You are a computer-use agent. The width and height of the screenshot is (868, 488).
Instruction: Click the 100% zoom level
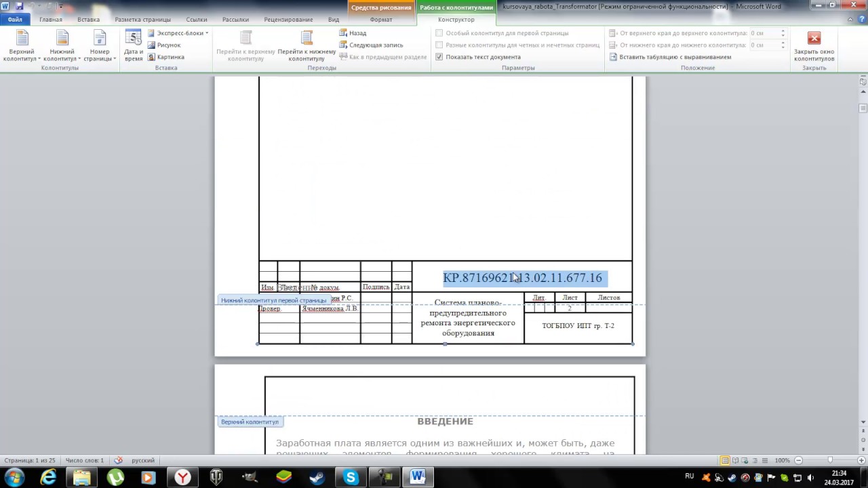(782, 461)
